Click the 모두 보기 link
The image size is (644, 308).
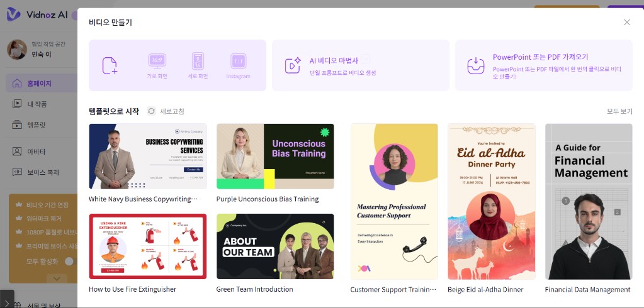(619, 111)
